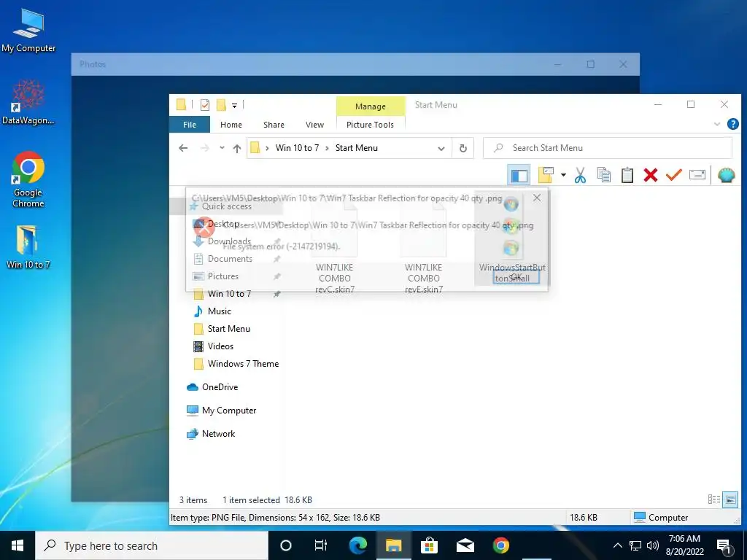Click the orange checkmark Properties icon
This screenshot has height=560, width=747.
click(x=673, y=175)
